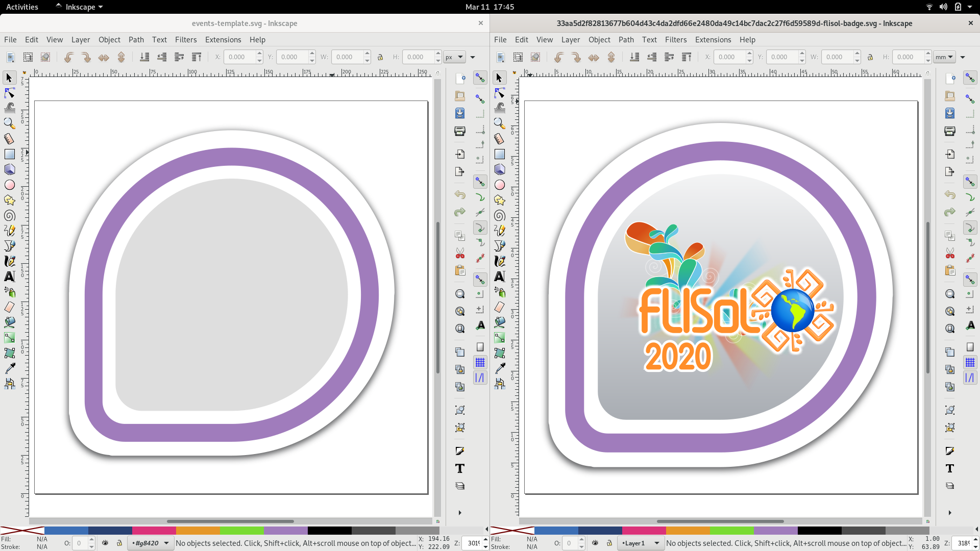
Task: Open the mm units dropdown in right window
Action: click(x=944, y=57)
